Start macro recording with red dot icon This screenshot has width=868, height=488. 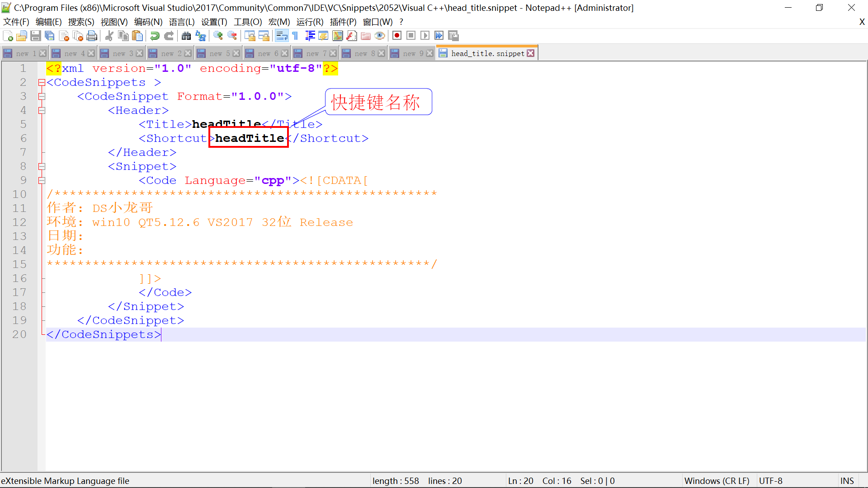coord(397,36)
